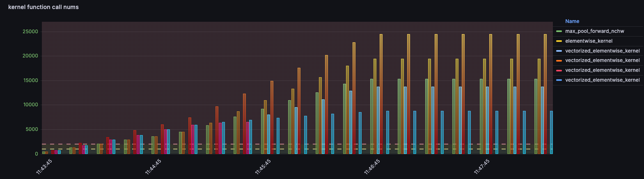
Task: Click the 11:44:45 x-axis time label
Action: click(154, 167)
